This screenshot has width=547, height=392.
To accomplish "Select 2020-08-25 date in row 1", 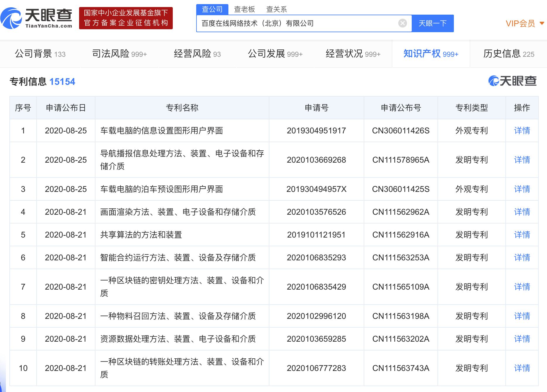I will [x=66, y=130].
